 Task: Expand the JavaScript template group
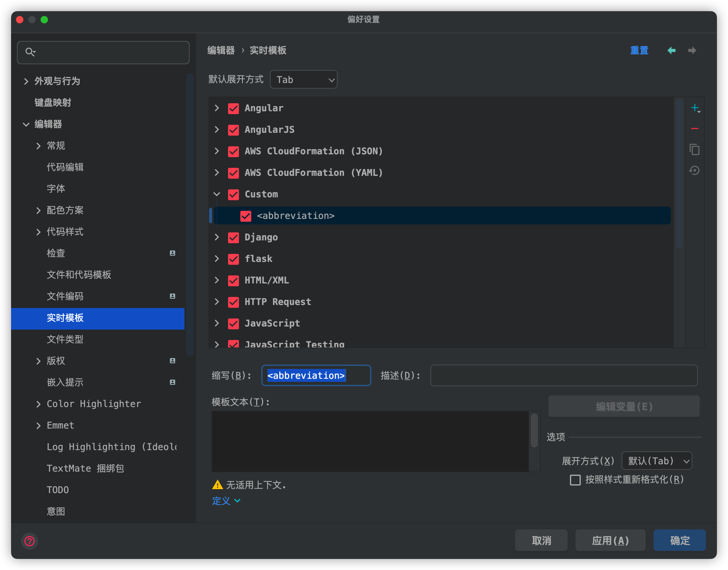click(x=217, y=323)
